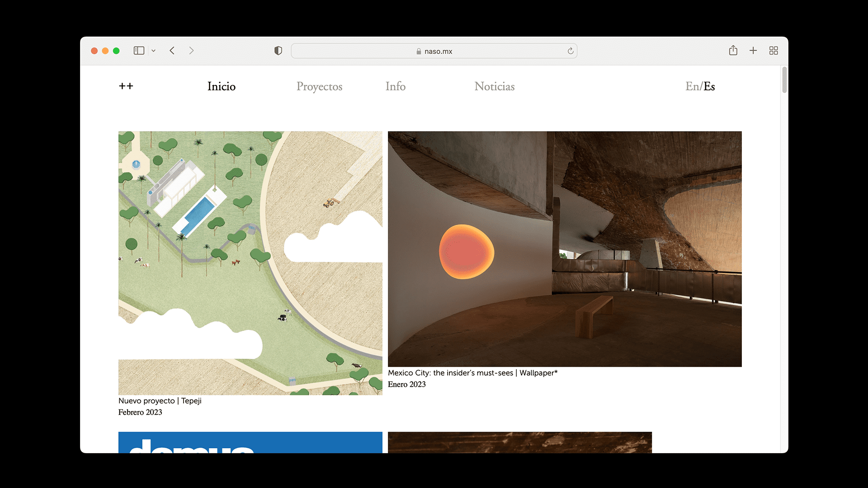Open the Noticias section
The width and height of the screenshot is (868, 488).
click(495, 86)
